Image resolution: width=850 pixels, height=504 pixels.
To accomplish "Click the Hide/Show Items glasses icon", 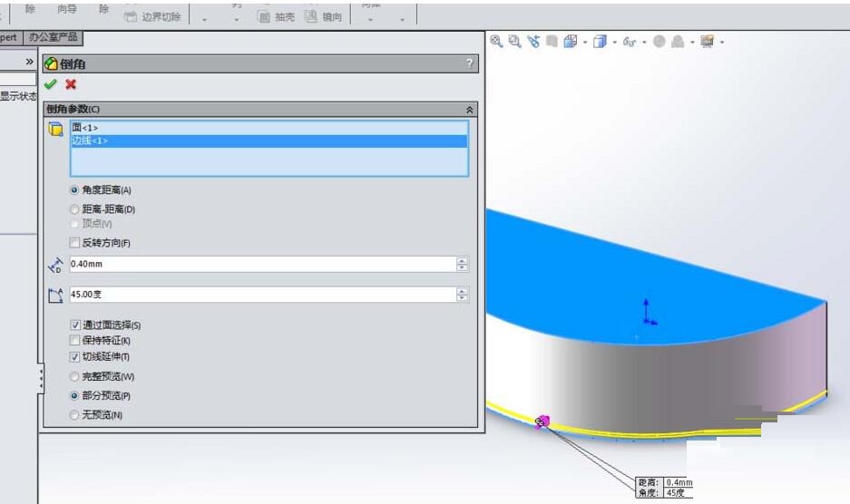I will point(629,42).
